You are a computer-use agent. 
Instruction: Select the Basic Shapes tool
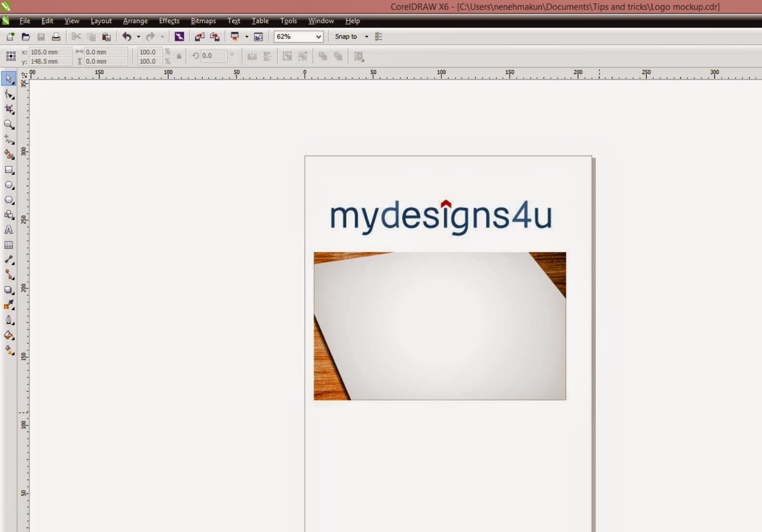pos(9,214)
